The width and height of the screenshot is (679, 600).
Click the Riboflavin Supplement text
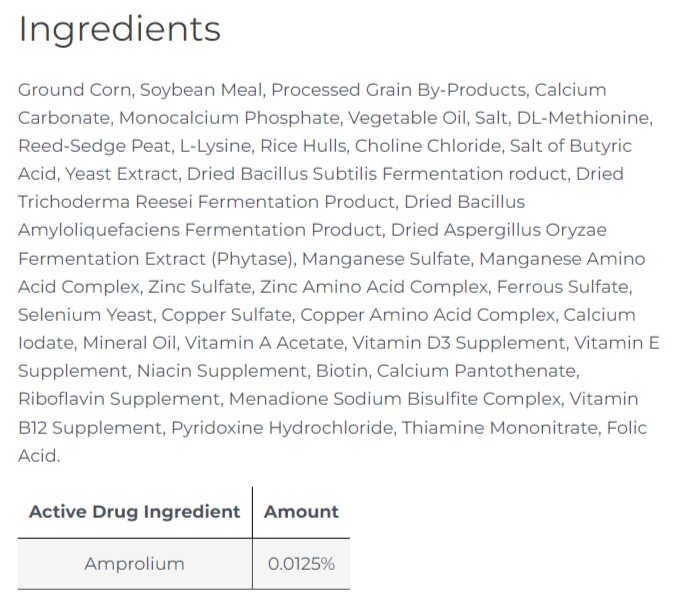coord(121,399)
